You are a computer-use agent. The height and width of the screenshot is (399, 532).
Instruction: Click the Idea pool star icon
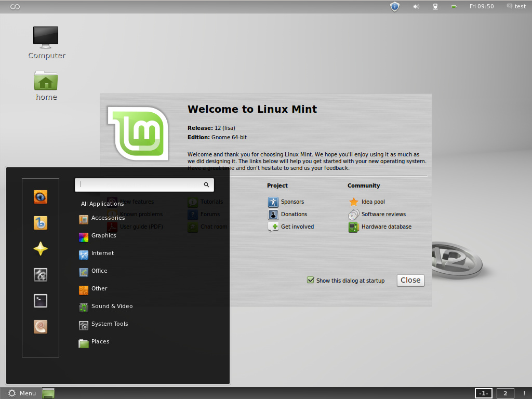coord(353,202)
